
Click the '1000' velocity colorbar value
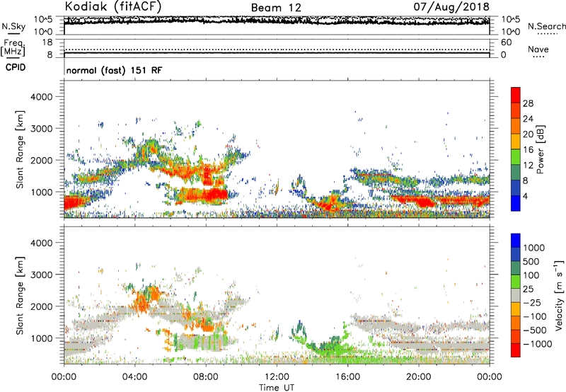pos(534,248)
